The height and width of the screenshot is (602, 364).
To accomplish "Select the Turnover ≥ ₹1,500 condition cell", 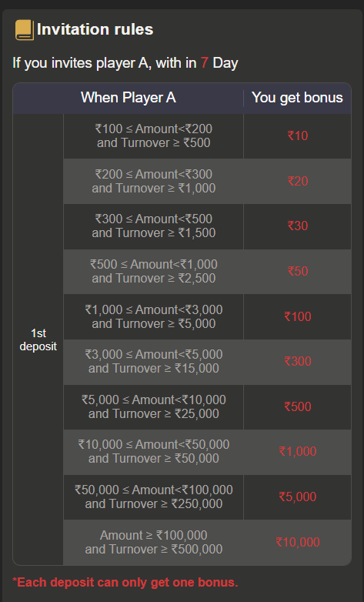I will tap(154, 226).
